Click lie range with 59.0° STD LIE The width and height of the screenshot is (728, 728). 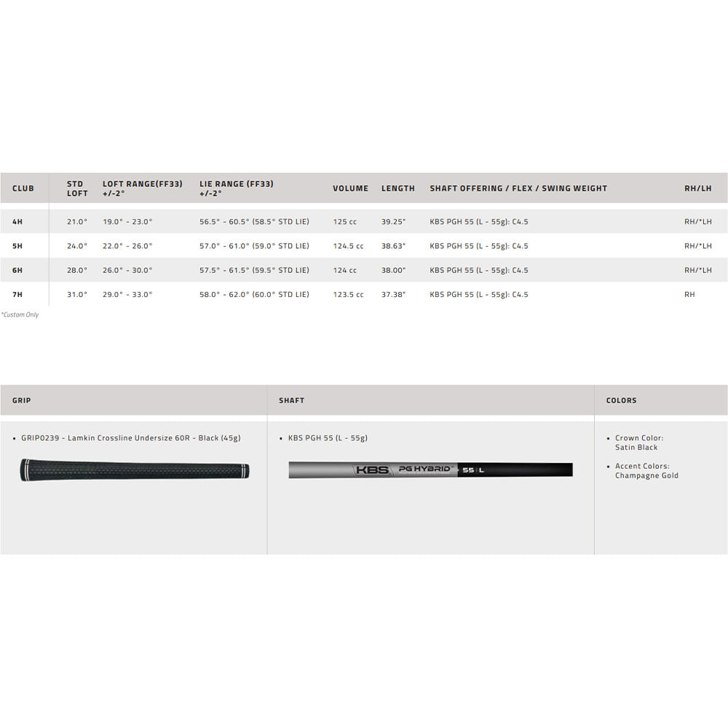pyautogui.click(x=254, y=246)
